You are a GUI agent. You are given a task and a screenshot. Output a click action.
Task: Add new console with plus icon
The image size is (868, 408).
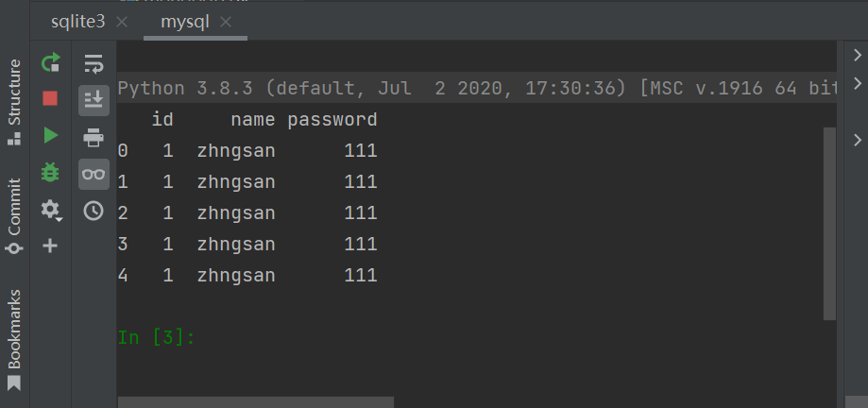coord(50,246)
